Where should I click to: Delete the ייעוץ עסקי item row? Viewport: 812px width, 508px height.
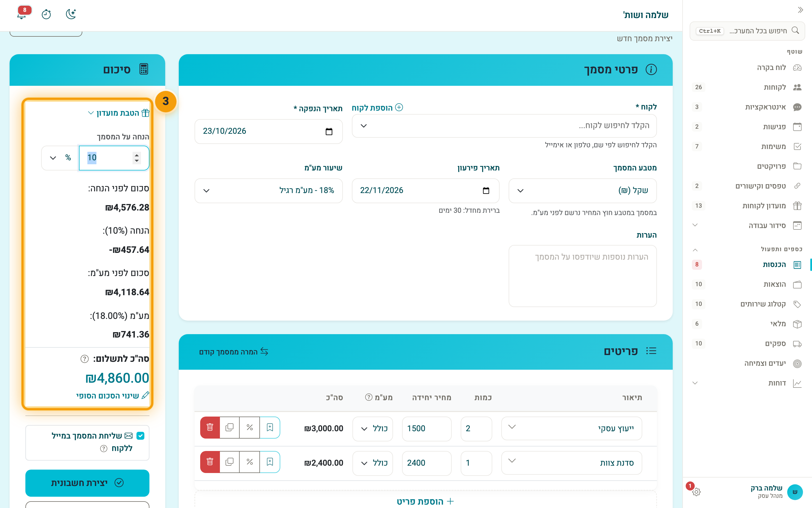[x=210, y=427]
